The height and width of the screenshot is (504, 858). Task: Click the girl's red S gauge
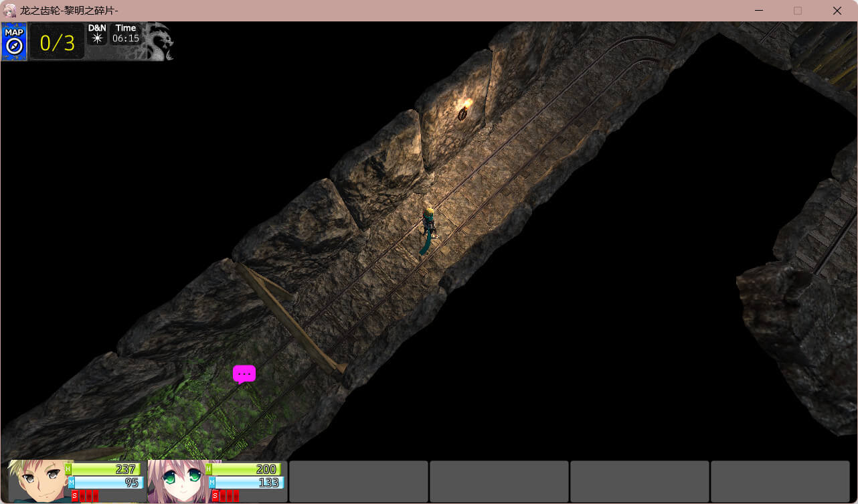[x=226, y=496]
